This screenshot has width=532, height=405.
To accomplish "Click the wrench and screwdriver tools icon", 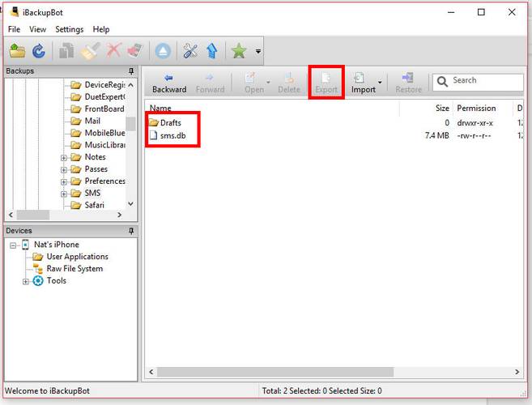I will (190, 51).
